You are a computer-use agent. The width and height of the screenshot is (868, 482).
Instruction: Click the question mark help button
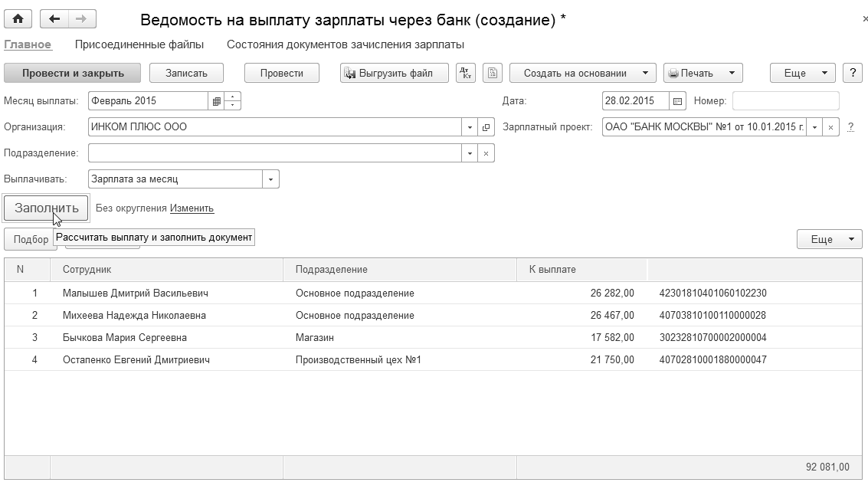click(x=853, y=73)
